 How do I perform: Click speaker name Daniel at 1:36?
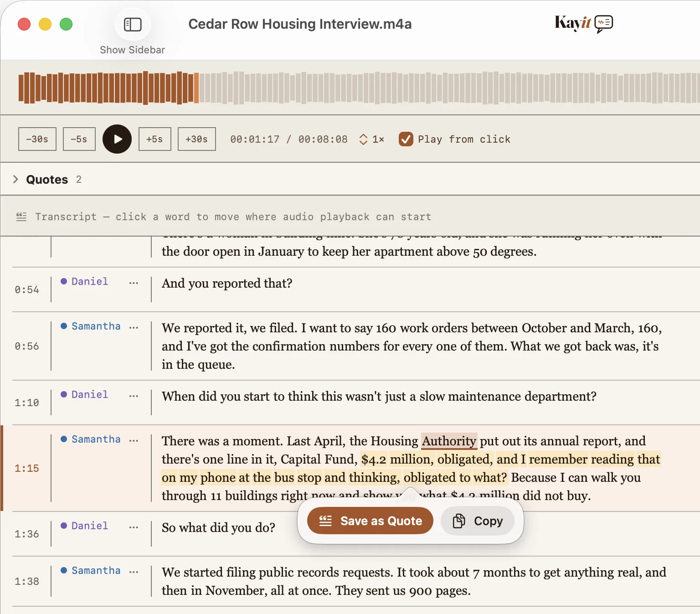coord(90,526)
